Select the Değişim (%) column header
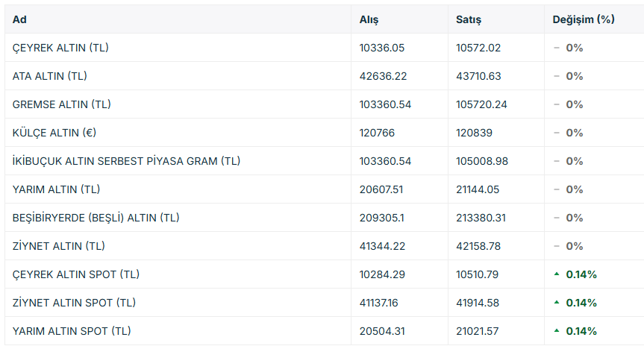This screenshot has width=644, height=346. [584, 19]
